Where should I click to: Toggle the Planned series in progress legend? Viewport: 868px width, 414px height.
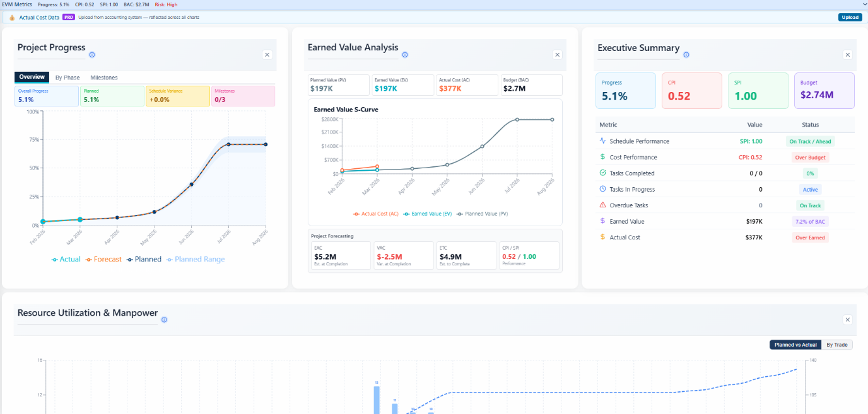(x=144, y=259)
